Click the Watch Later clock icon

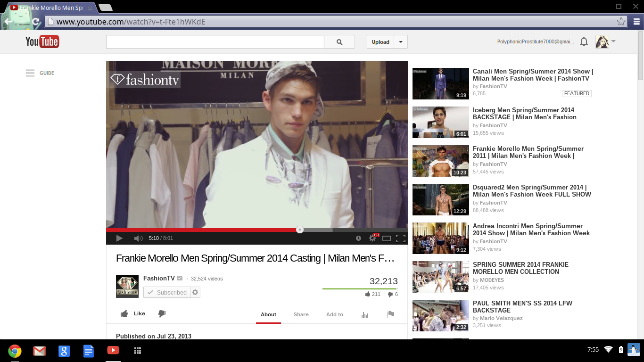click(358, 239)
